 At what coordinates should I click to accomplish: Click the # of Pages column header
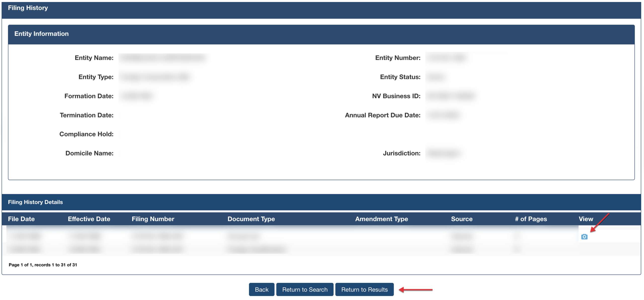pyautogui.click(x=531, y=219)
